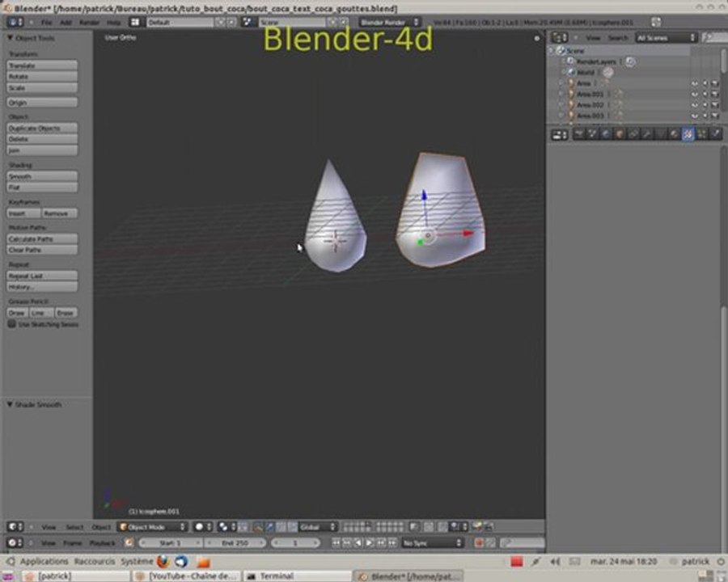Open the Render menu
The image size is (728, 582).
coord(89,23)
